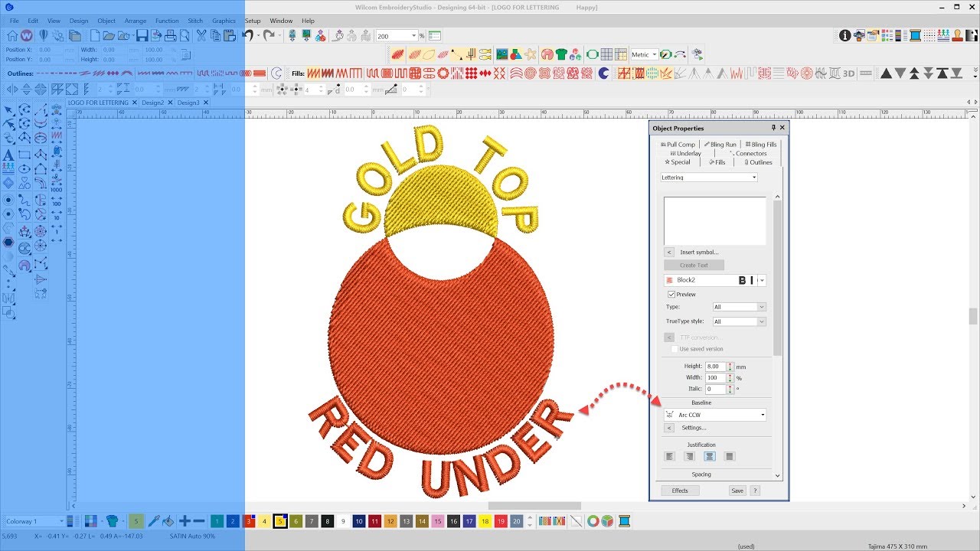This screenshot has height=551, width=980.
Task: Click the Save button in Object Properties
Action: 737,491
